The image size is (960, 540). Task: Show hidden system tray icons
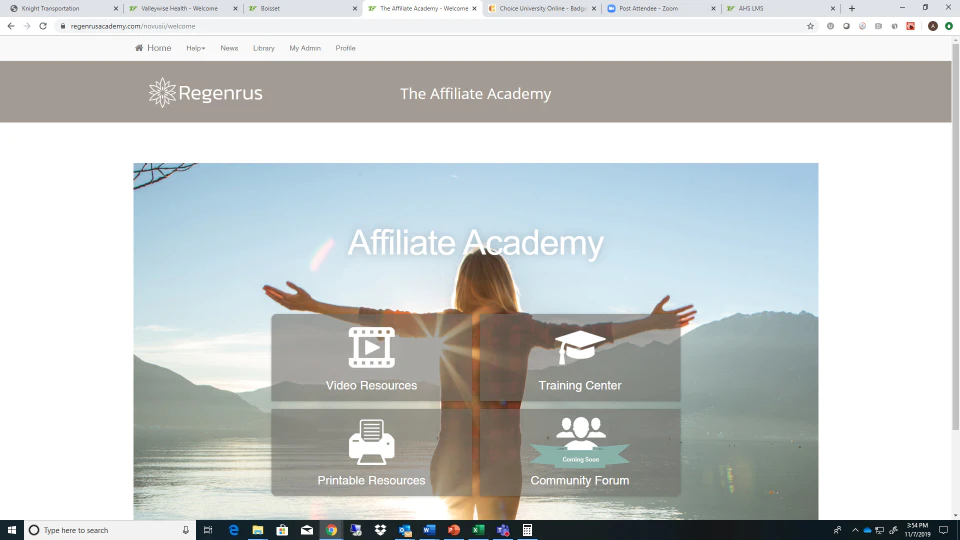855,530
